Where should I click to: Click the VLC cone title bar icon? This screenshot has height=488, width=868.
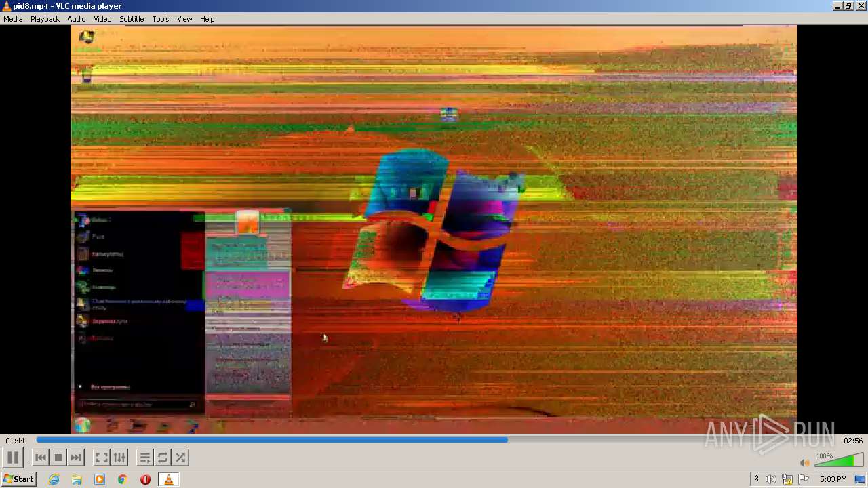(6, 6)
